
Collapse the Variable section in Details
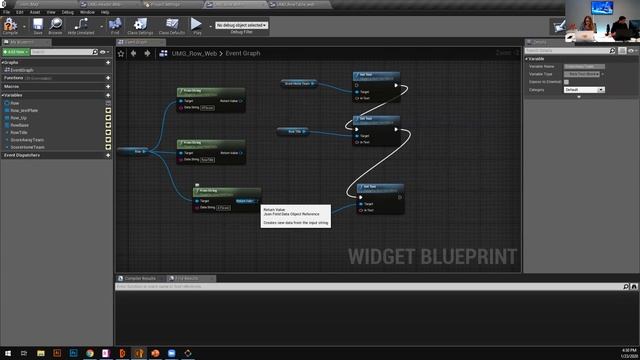(527, 59)
